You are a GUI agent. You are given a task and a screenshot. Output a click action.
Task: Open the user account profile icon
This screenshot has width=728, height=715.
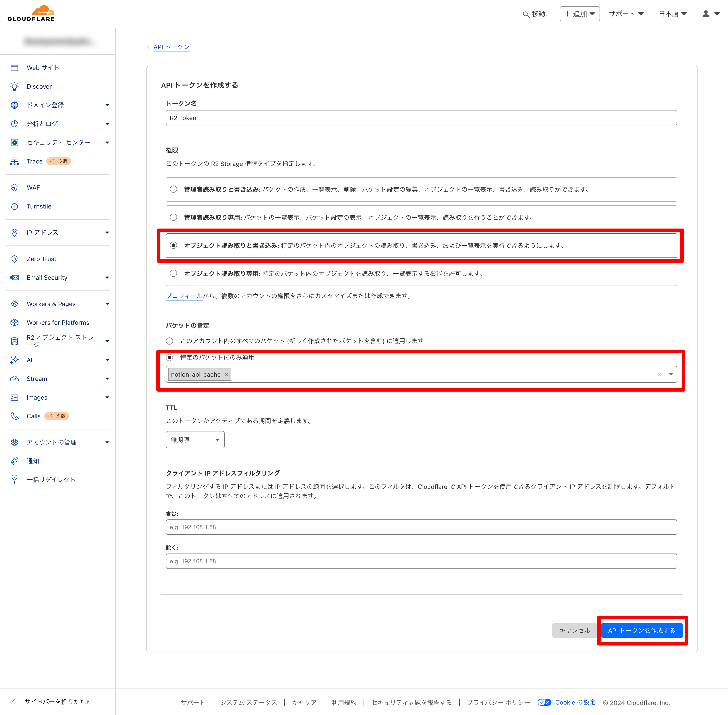pyautogui.click(x=706, y=14)
